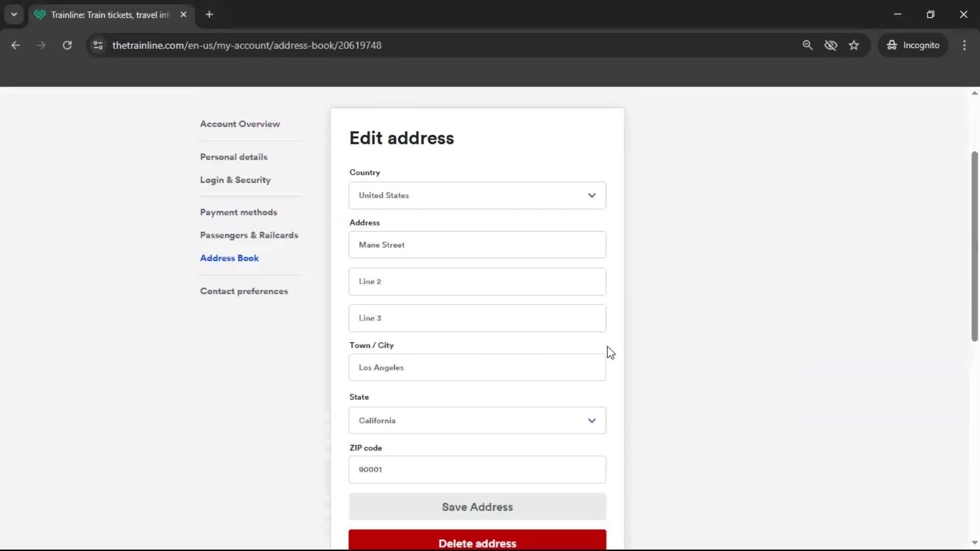Click the third-party cookies blocked icon
980x551 pixels.
click(x=831, y=45)
